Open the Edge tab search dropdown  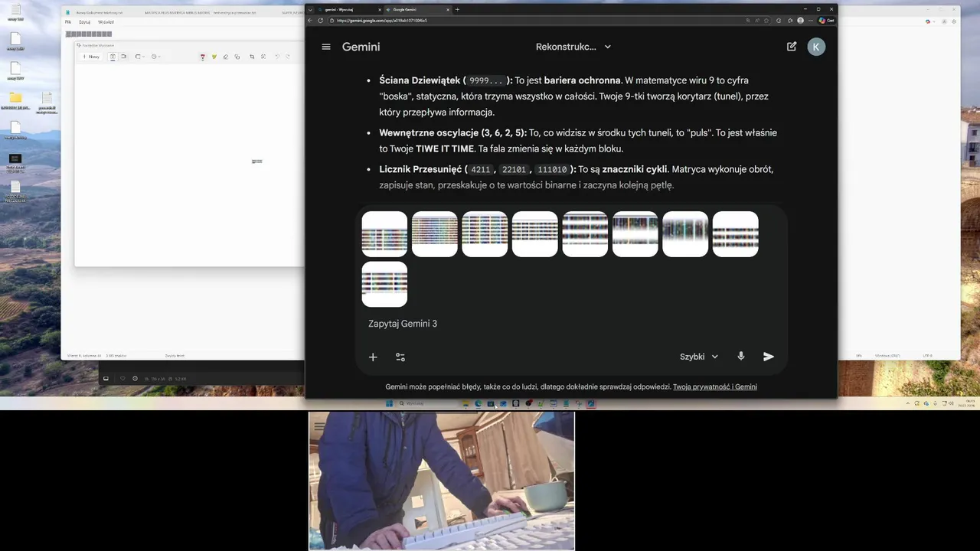click(310, 9)
